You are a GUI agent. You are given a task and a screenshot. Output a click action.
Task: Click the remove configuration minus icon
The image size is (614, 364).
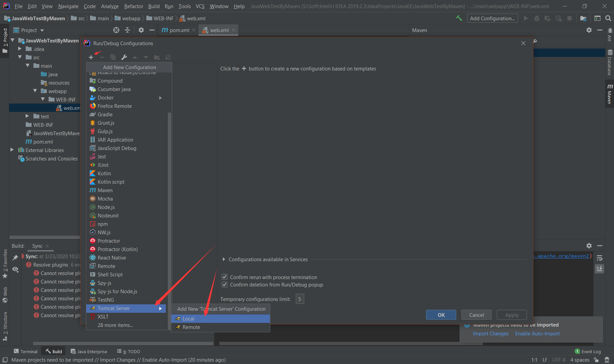point(102,57)
